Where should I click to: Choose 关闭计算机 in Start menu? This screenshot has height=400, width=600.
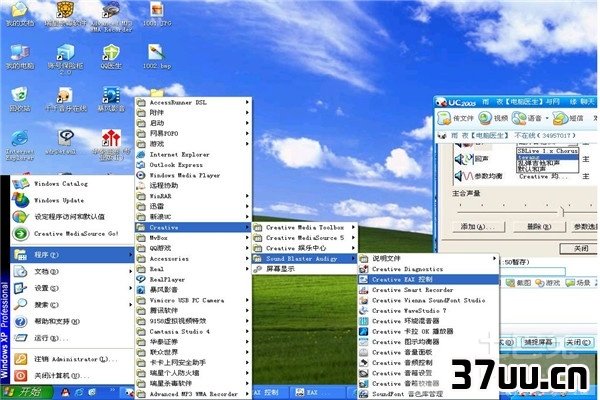pyautogui.click(x=72, y=376)
